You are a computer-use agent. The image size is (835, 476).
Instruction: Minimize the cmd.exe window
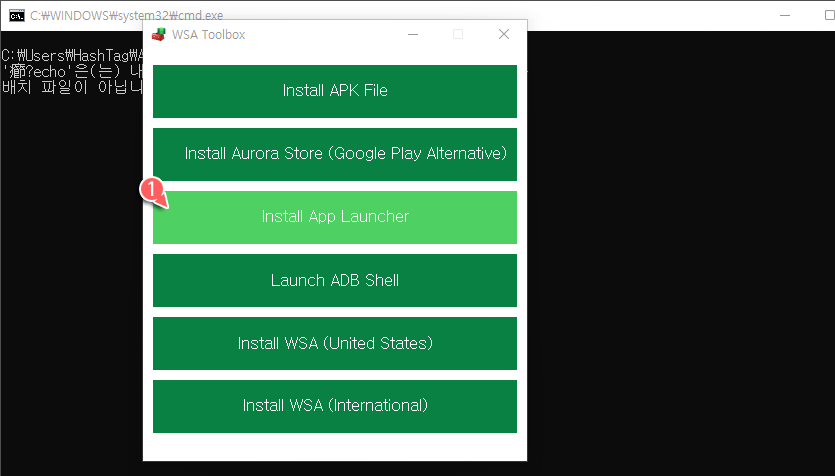[784, 15]
